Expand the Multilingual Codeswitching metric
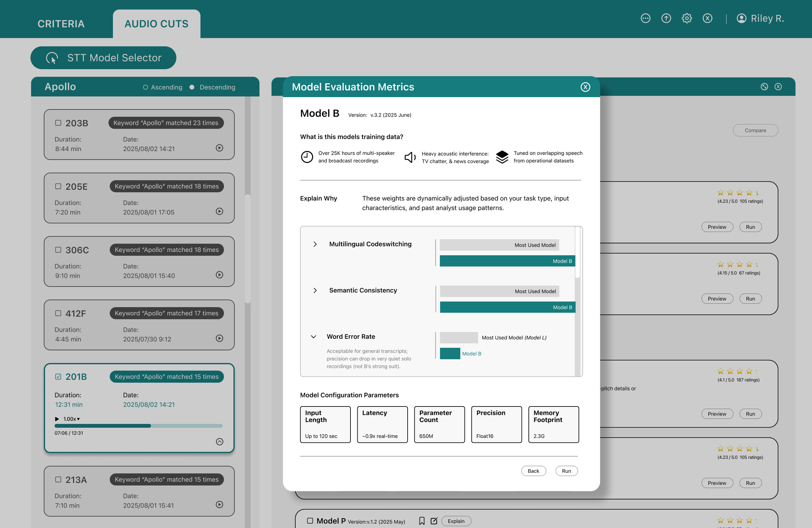Screen dimensions: 812x528 point(315,244)
